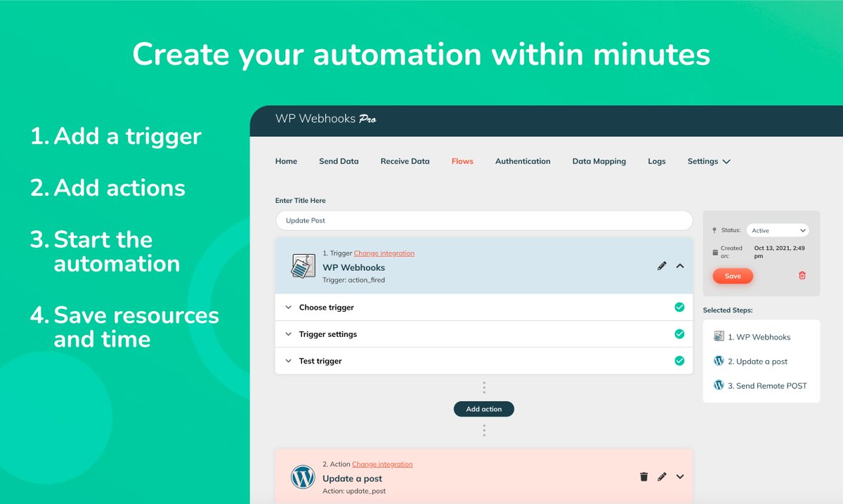Expand the Update a post action panel
The height and width of the screenshot is (504, 843).
[680, 477]
